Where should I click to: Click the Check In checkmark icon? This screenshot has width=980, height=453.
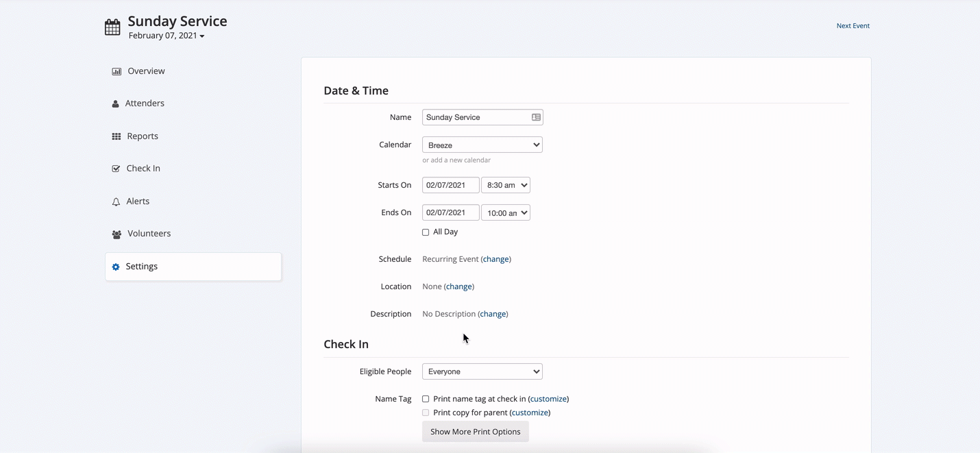pos(116,169)
